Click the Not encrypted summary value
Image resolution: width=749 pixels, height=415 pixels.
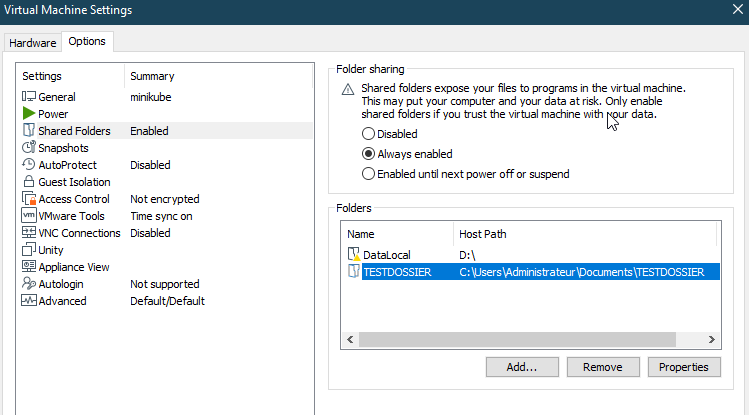pyautogui.click(x=165, y=199)
